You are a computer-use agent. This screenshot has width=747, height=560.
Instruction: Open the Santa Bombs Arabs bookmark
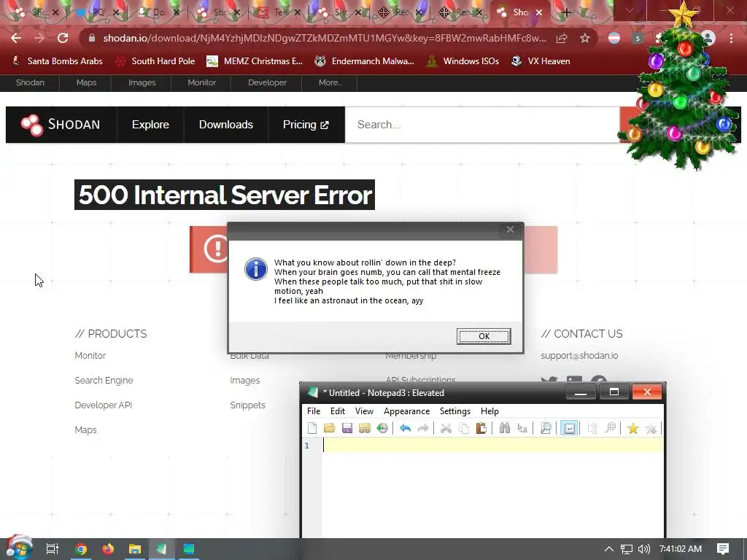57,61
